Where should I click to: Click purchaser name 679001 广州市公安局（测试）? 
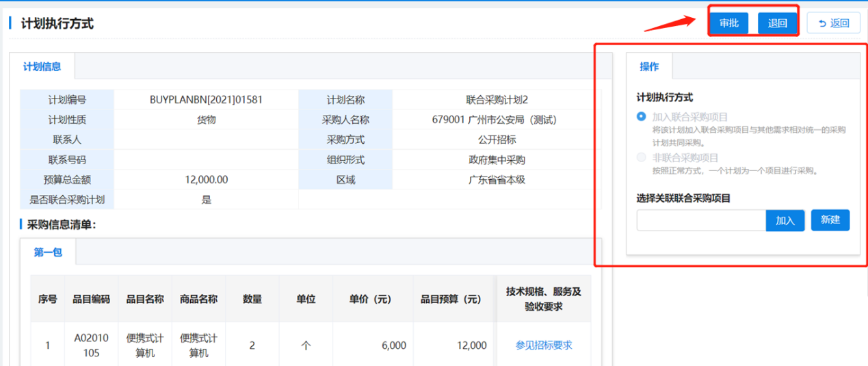point(495,120)
